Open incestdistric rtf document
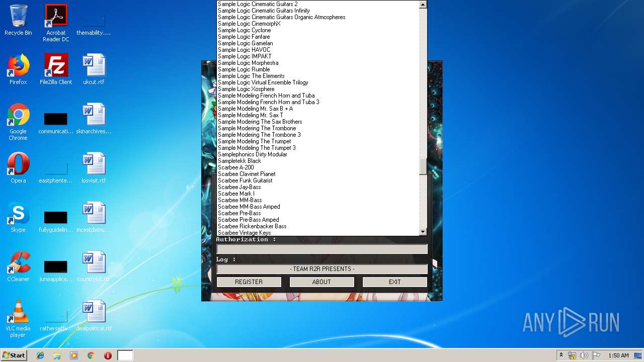This screenshot has height=362, width=644. click(x=94, y=217)
